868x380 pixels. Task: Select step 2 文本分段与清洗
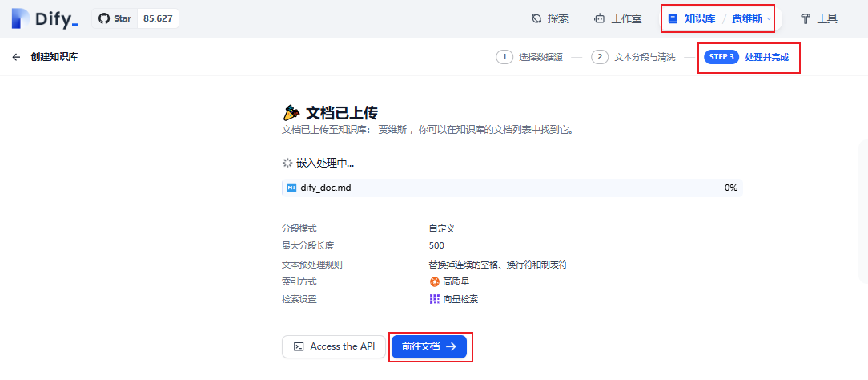coord(633,57)
